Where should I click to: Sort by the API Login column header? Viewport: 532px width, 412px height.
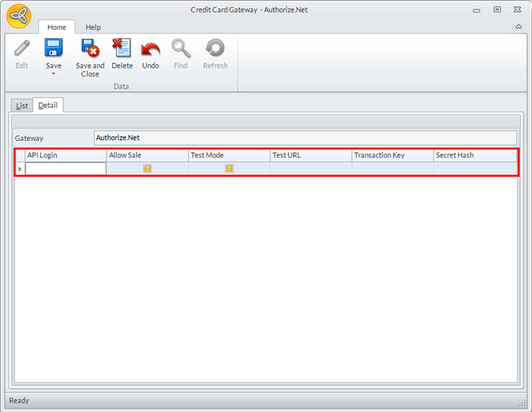coord(66,156)
